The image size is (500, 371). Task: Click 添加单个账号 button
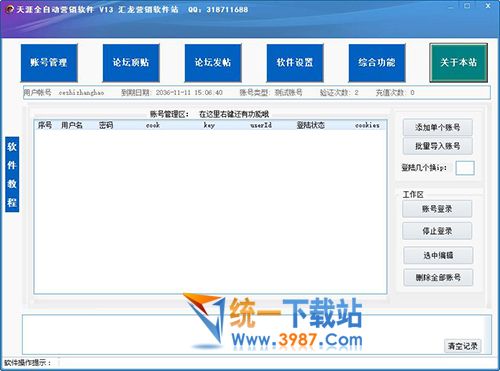(438, 127)
